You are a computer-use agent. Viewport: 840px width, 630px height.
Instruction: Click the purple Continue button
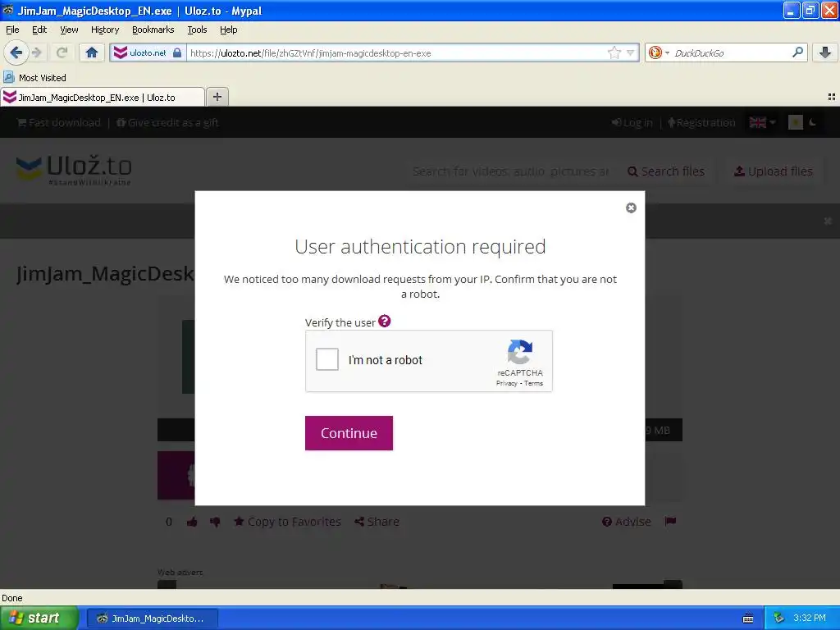349,433
